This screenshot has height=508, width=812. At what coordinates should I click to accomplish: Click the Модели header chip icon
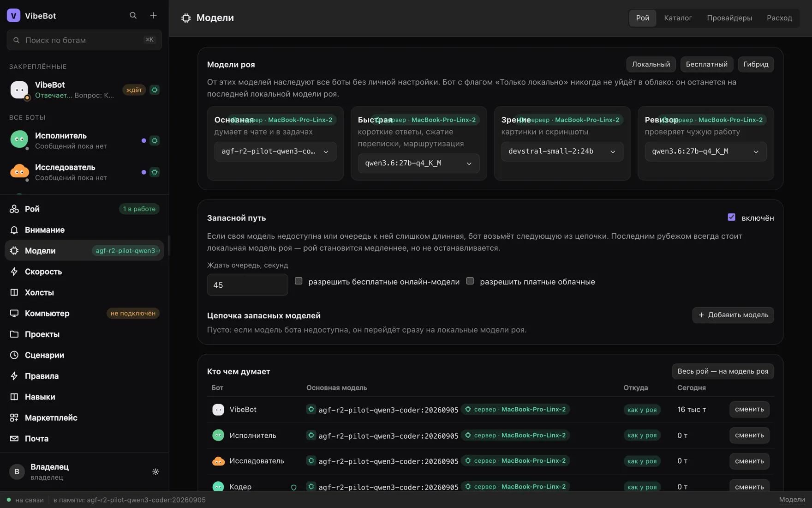(x=186, y=18)
